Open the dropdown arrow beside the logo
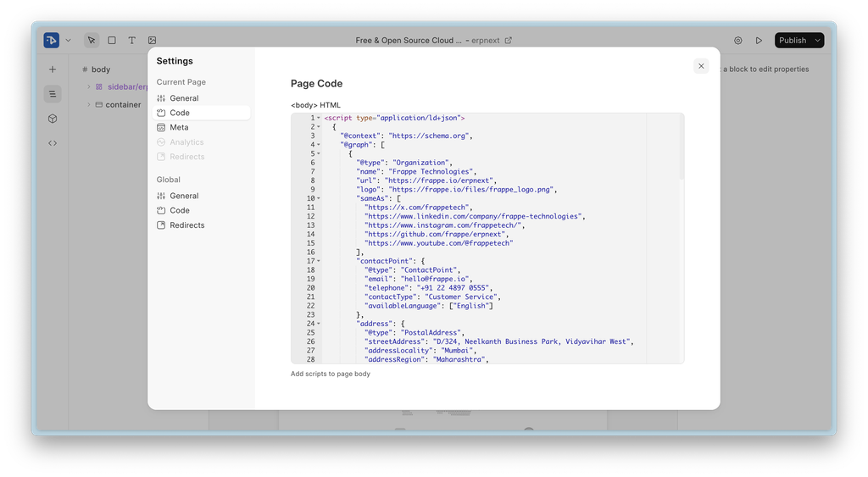Screen dimensions: 868x477 pos(68,41)
